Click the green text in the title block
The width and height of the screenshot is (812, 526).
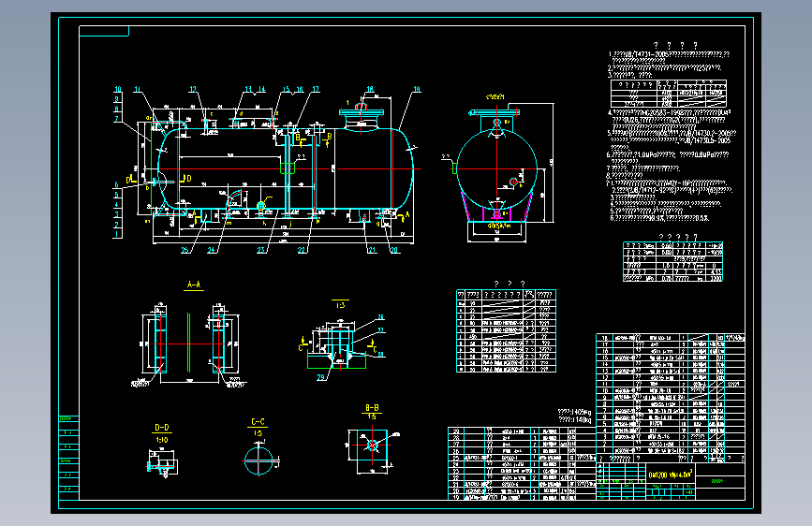717,481
